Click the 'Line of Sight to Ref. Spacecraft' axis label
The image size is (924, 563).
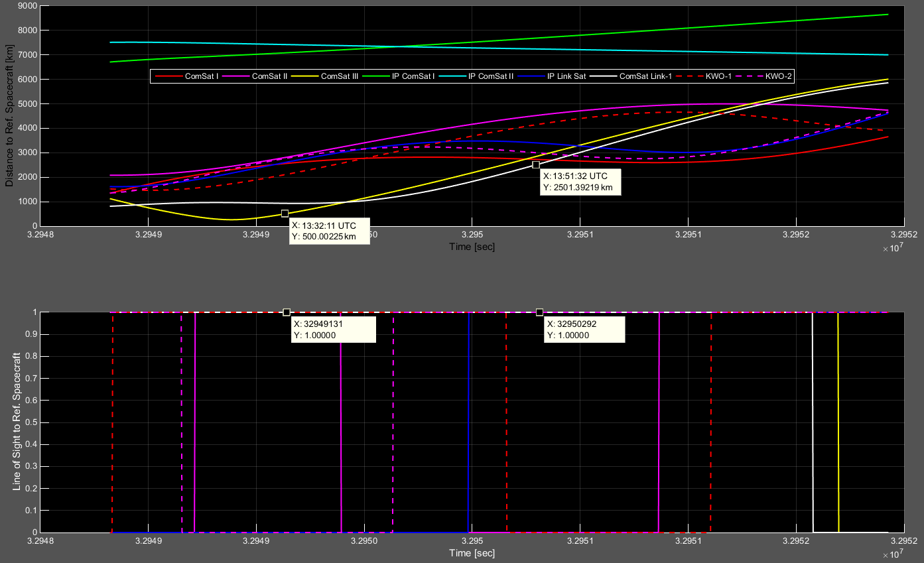coord(17,422)
